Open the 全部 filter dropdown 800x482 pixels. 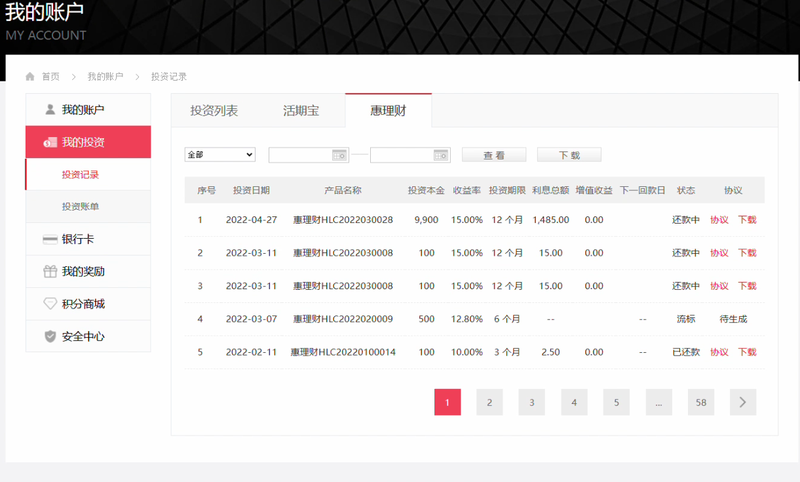[220, 155]
